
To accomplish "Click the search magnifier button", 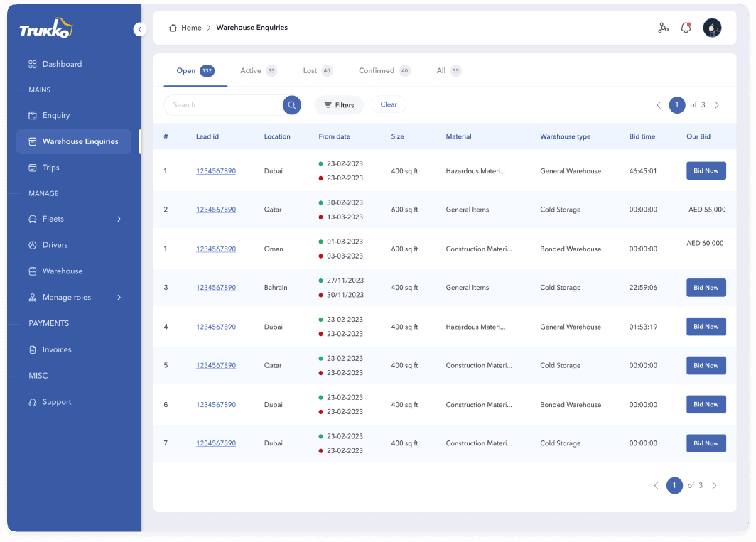I will [292, 105].
